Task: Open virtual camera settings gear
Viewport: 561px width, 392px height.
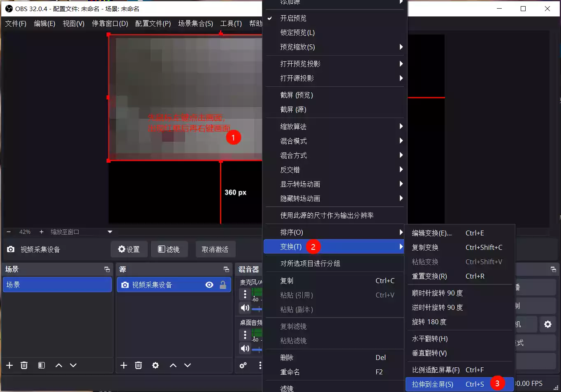Action: [x=548, y=324]
